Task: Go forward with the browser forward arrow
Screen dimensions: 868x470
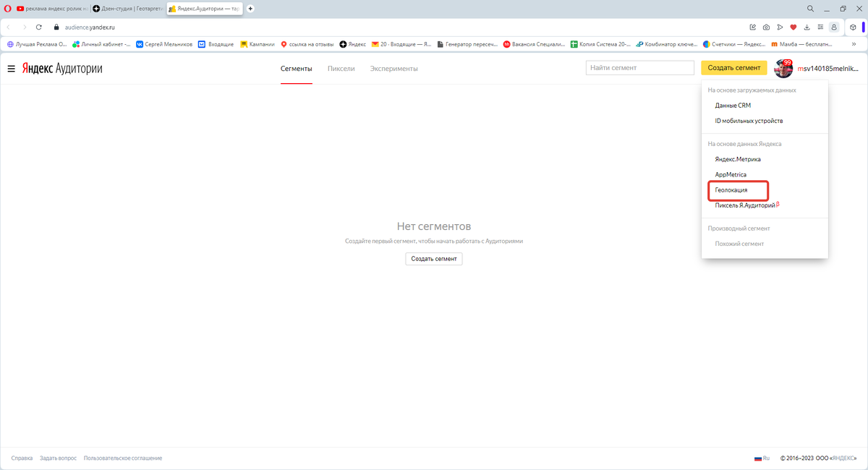Action: 23,27
